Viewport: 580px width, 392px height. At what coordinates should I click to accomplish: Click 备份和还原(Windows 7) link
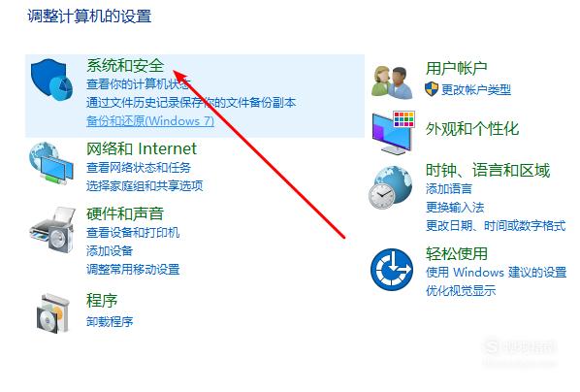coord(150,121)
